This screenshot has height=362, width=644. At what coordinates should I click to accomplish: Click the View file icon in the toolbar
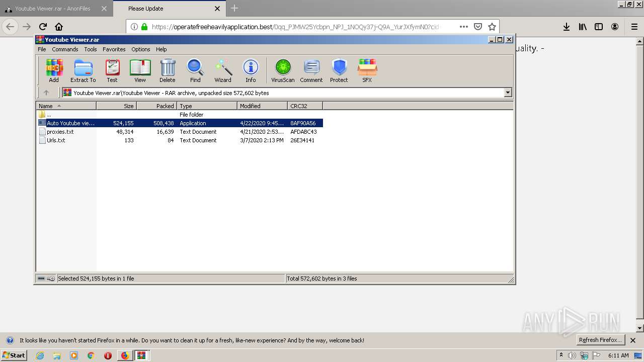tap(140, 70)
